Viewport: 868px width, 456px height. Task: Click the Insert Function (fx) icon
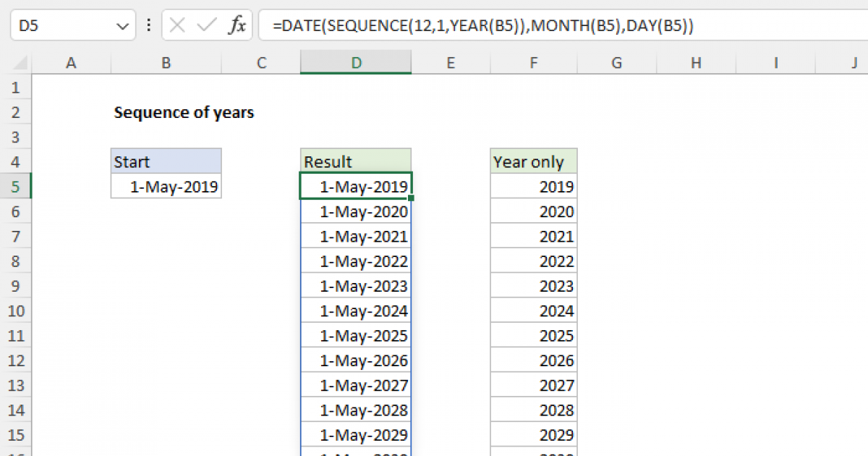click(239, 25)
